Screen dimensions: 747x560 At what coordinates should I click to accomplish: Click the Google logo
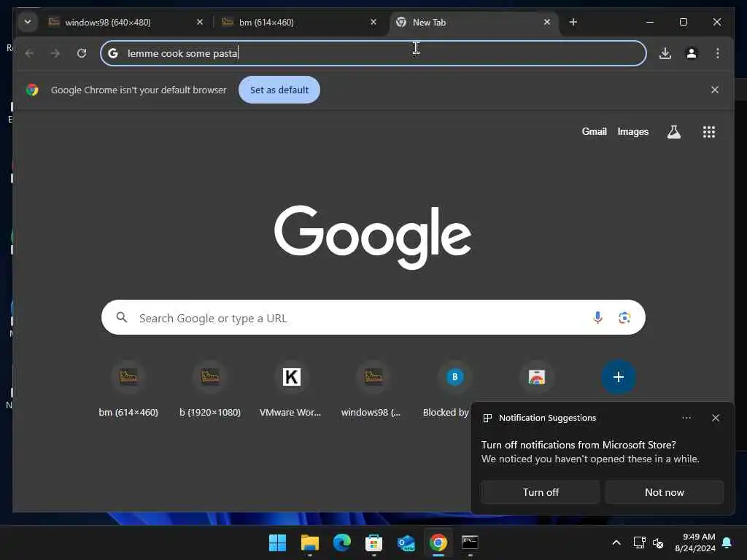(x=373, y=237)
